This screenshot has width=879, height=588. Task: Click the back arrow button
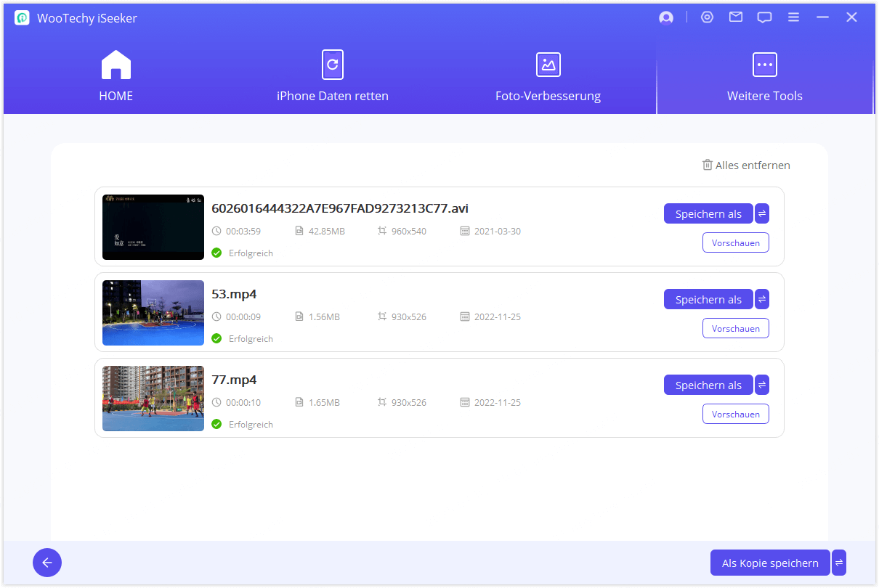point(47,563)
